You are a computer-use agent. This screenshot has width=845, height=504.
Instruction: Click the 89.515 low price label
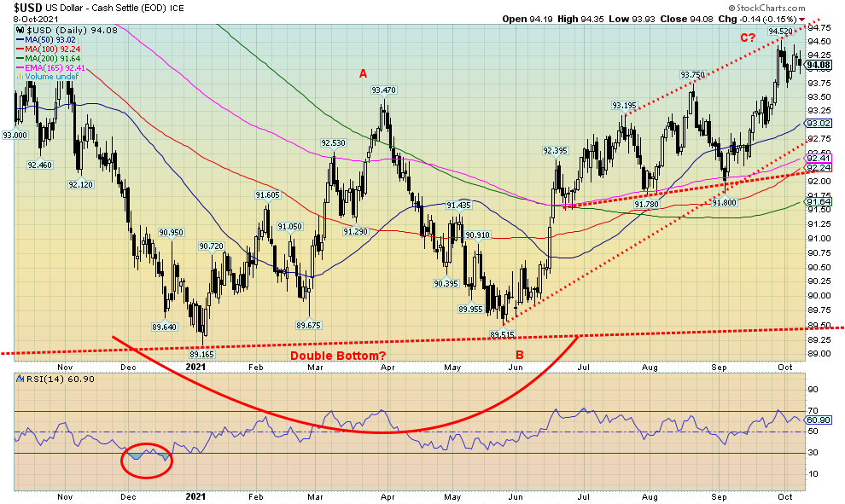[504, 335]
